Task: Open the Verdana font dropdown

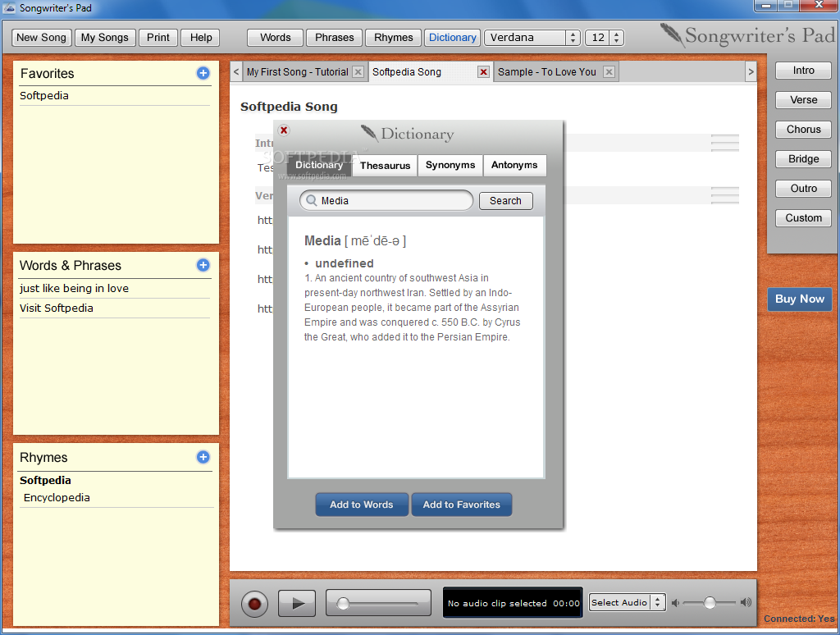Action: pyautogui.click(x=532, y=38)
